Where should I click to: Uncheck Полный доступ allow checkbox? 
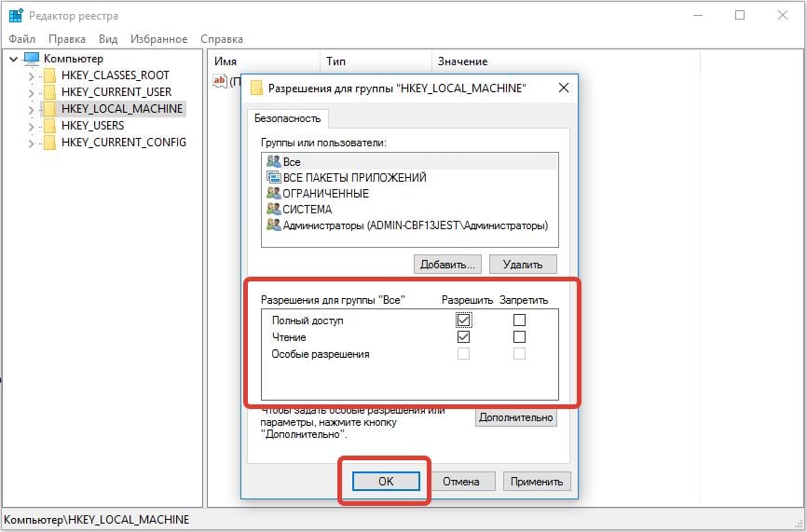coord(464,321)
